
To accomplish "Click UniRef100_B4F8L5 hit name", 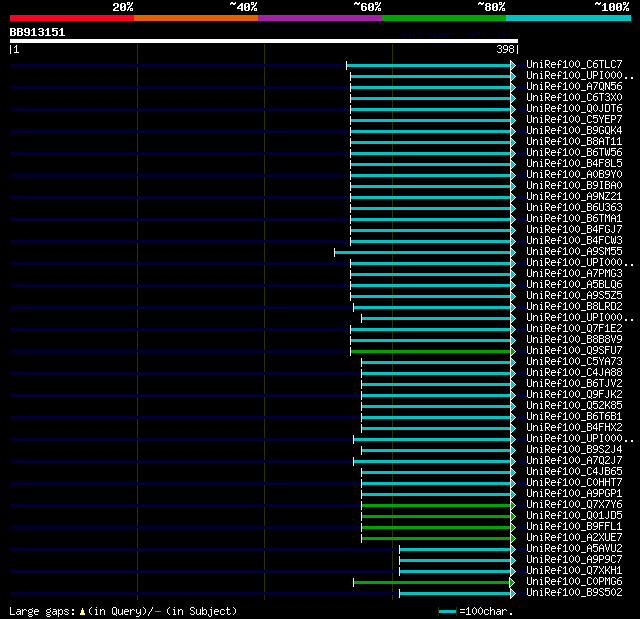I will [574, 164].
